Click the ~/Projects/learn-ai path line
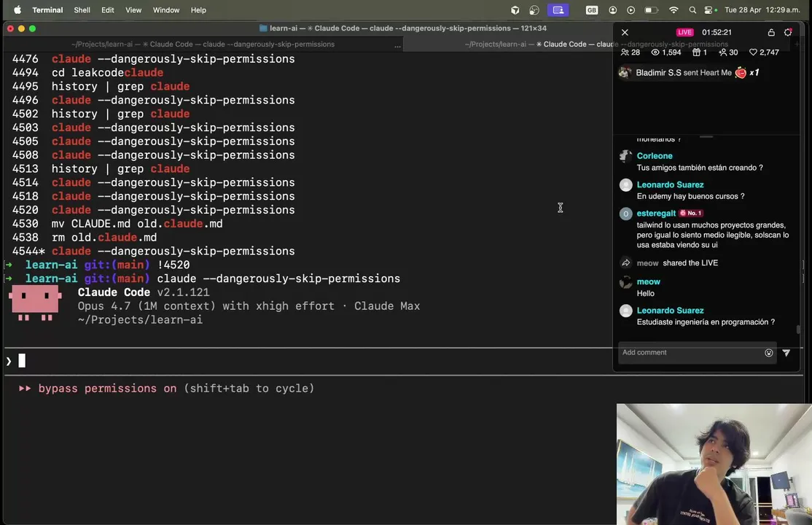Screen dimensions: 812x525 pos(140,320)
